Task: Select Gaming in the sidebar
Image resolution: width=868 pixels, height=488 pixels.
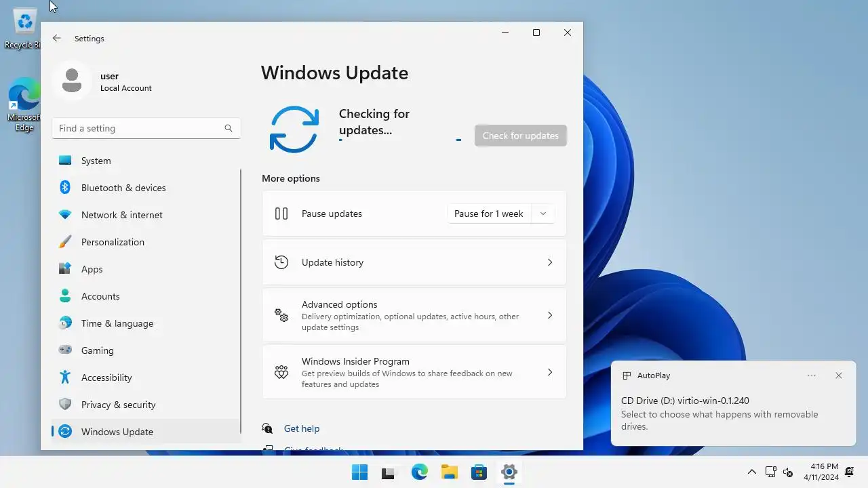Action: coord(146,350)
